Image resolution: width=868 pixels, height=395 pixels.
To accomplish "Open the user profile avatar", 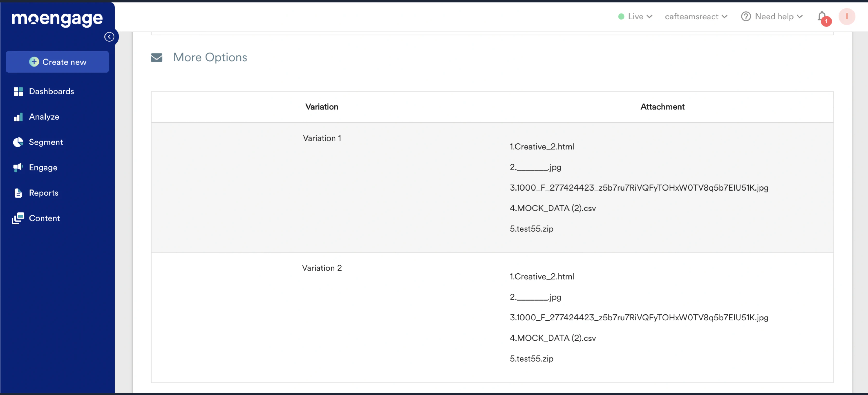I will coord(847,17).
